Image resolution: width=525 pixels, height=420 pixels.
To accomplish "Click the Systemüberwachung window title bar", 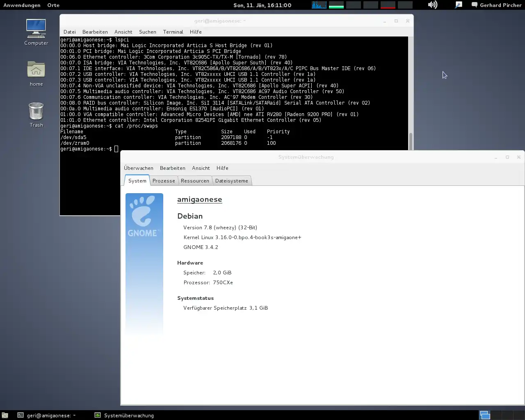I will point(306,157).
